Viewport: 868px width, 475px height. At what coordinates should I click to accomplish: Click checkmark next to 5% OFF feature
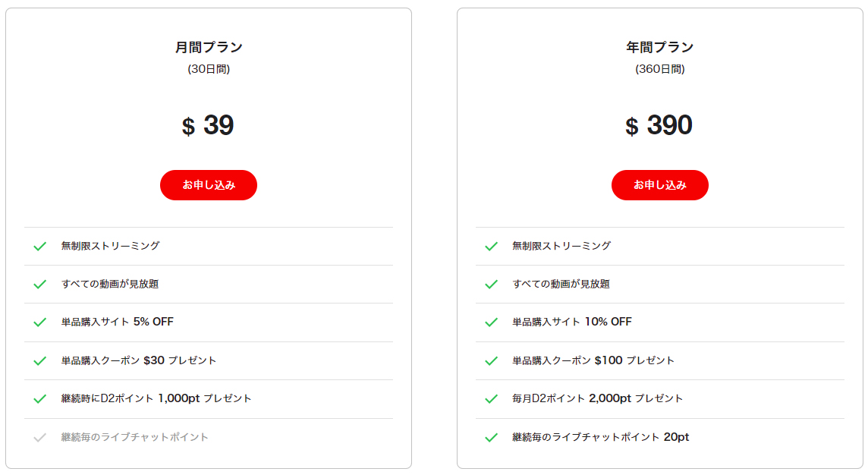(x=40, y=322)
